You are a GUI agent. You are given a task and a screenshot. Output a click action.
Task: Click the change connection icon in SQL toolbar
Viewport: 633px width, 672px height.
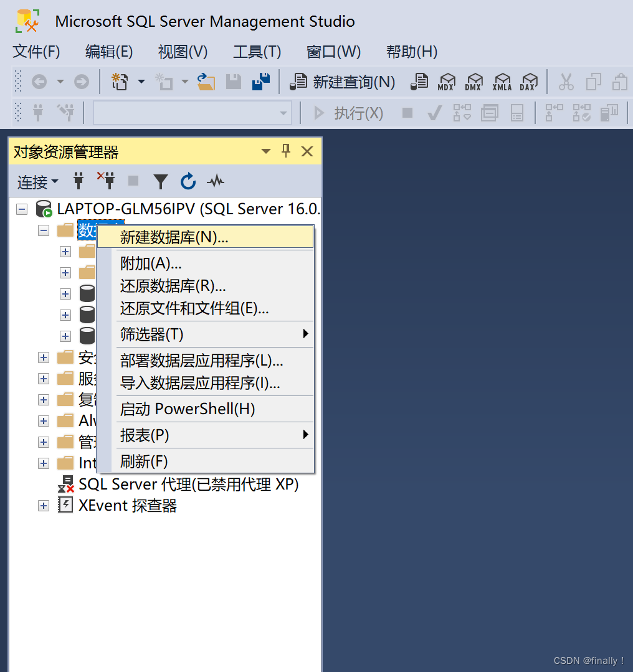(x=66, y=113)
